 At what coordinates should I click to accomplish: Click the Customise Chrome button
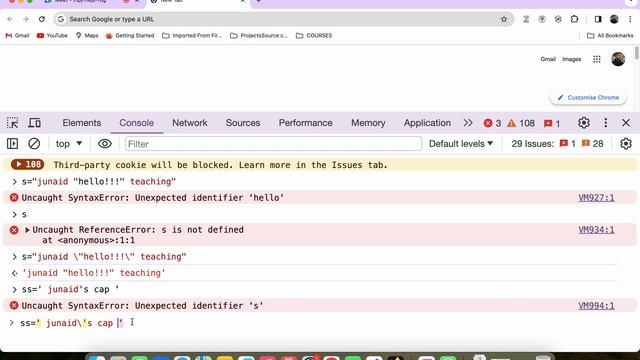click(x=588, y=98)
